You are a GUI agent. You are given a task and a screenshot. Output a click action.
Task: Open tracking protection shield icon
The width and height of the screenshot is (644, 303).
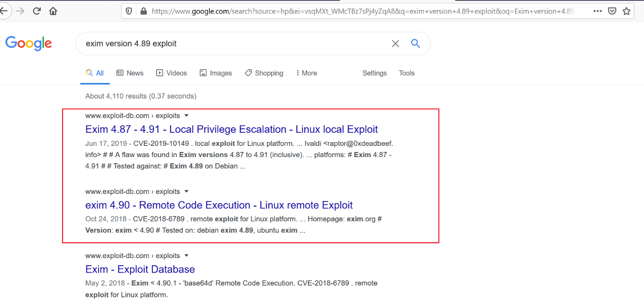tap(129, 11)
